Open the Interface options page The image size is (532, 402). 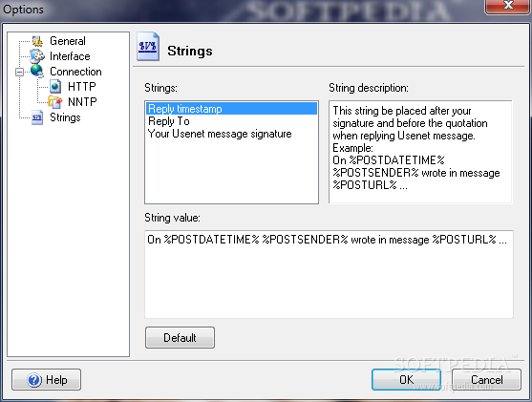(70, 56)
